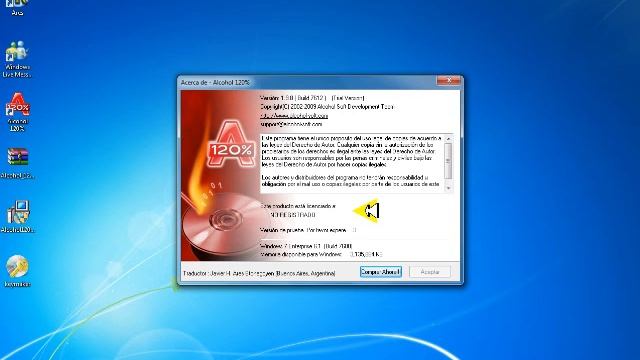640x360 pixels.
Task: Click the NO REGISTRADO license text
Action: [x=293, y=215]
